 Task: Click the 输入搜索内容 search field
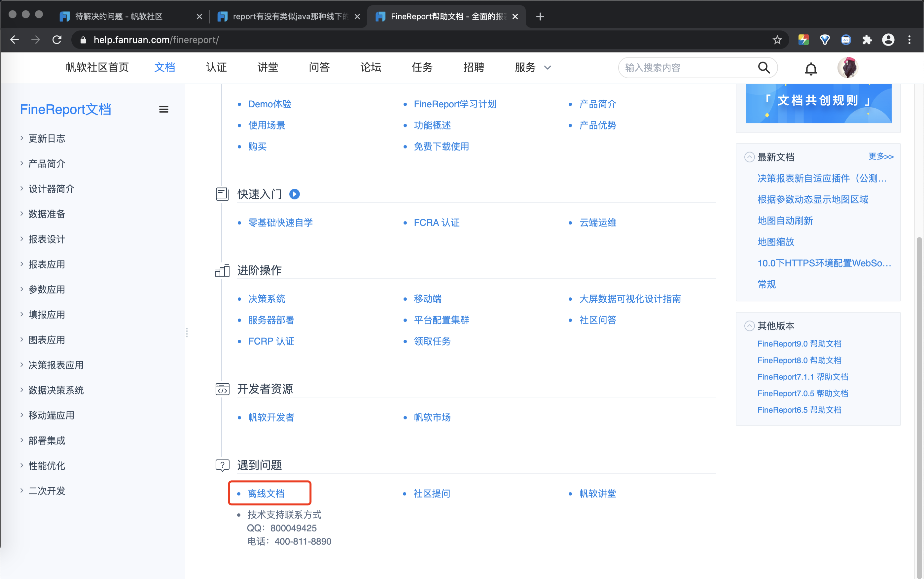pos(686,68)
